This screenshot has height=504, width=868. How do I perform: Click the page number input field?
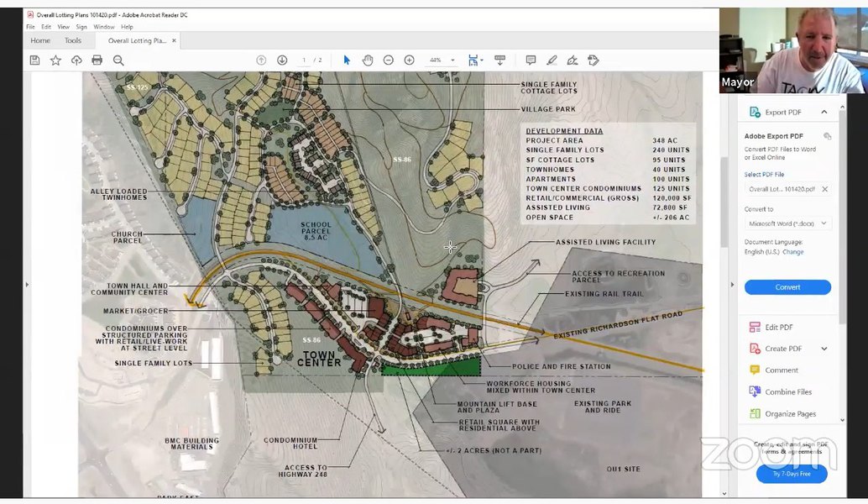[x=303, y=60]
